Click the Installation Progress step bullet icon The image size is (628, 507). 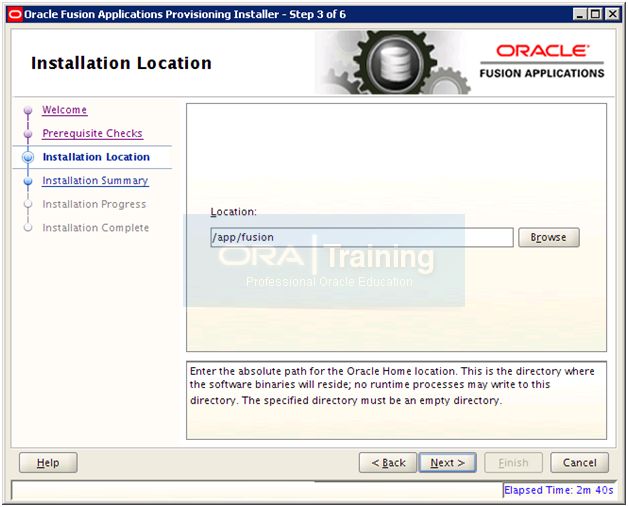click(x=28, y=204)
